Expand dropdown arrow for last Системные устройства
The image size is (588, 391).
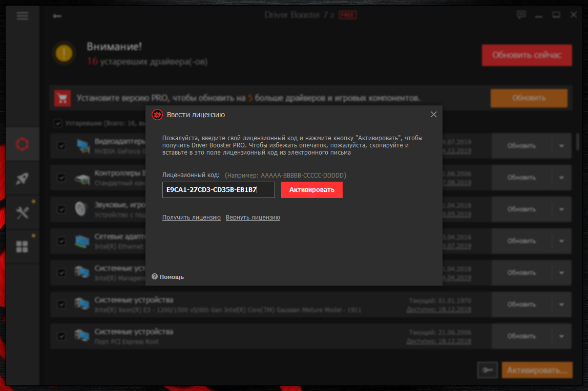point(561,336)
